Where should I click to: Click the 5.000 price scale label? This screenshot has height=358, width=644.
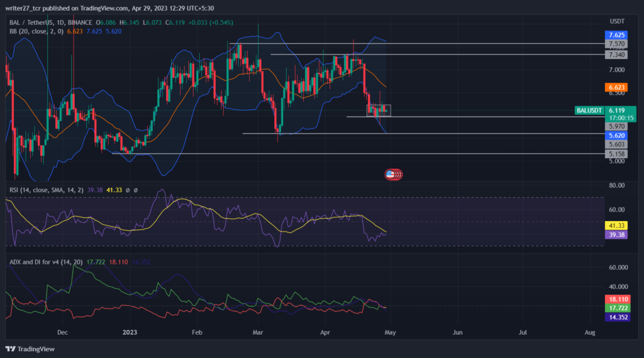(616, 161)
